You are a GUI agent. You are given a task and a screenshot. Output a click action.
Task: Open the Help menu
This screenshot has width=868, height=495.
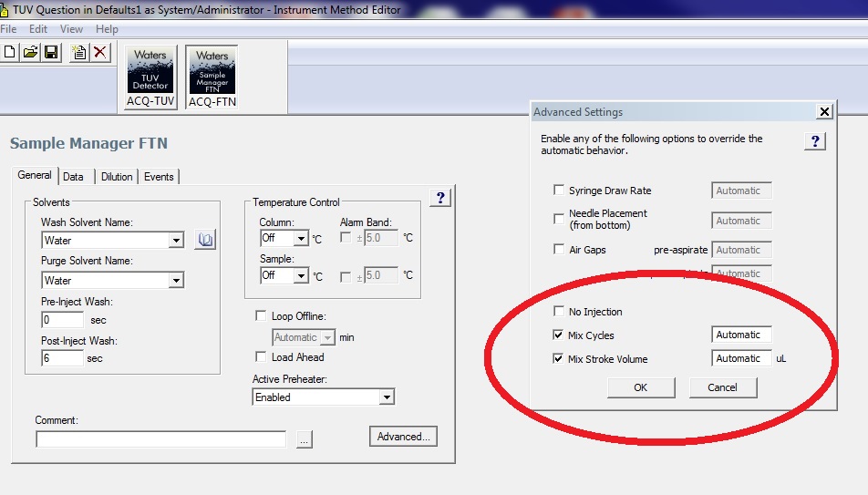107,29
